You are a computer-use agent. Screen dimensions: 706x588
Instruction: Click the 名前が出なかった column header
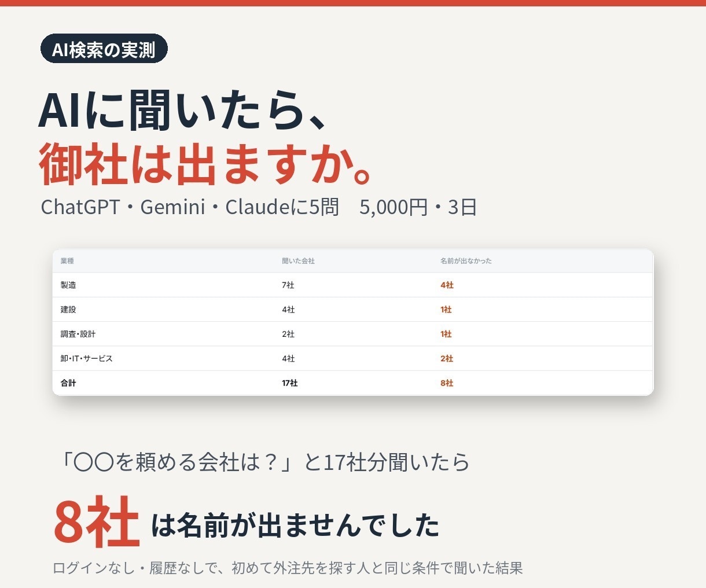tap(466, 261)
